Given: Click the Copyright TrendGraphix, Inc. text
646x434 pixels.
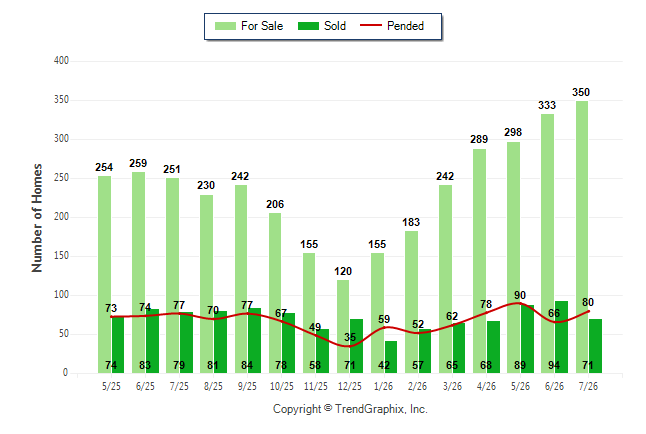Looking at the screenshot, I should [x=350, y=409].
